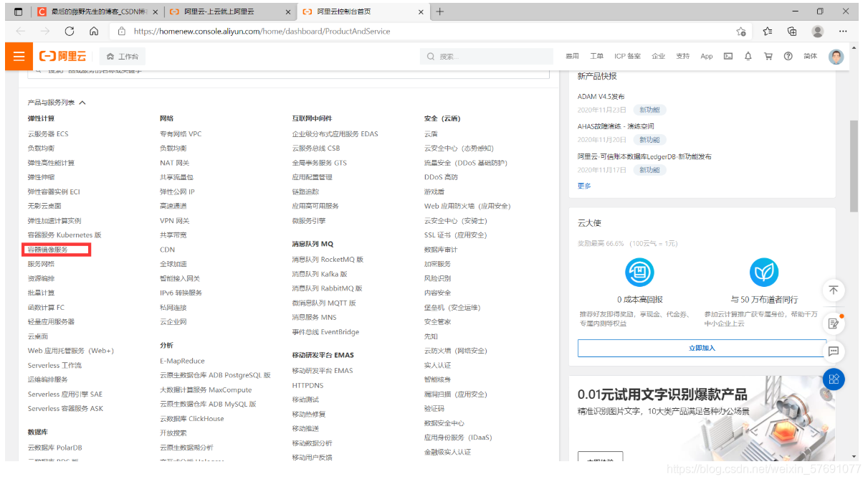This screenshot has width=868, height=482.
Task: Open the 简体 language dropdown
Action: point(810,56)
